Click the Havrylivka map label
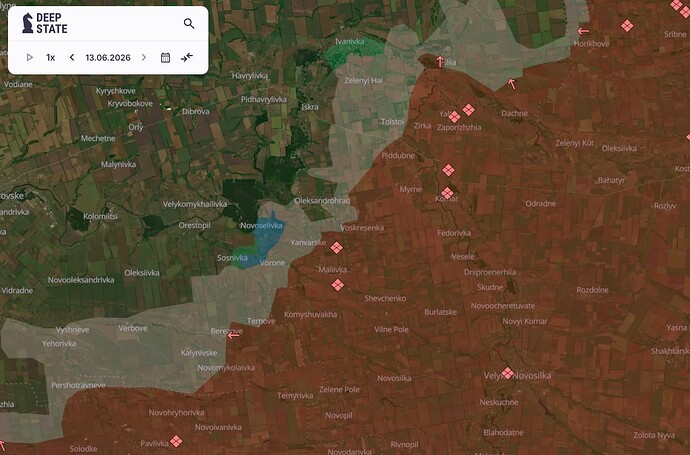This screenshot has height=455, width=690. [x=250, y=76]
